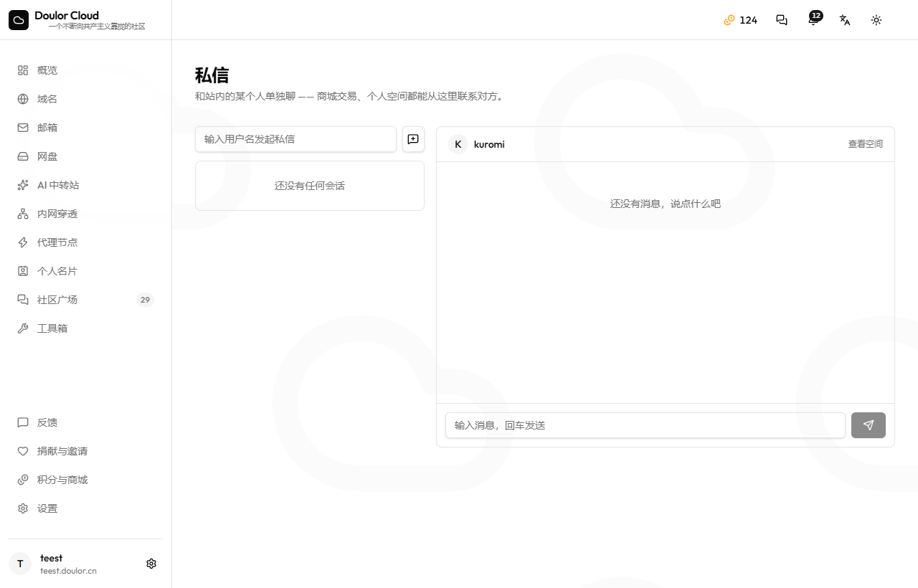
Task: Open 社区广场 menu item
Action: click(85, 300)
